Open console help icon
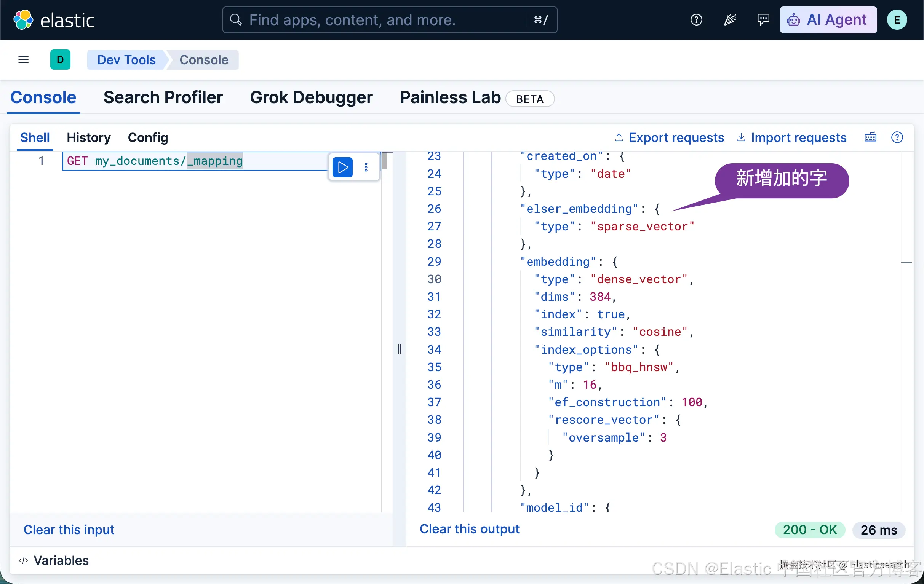The width and height of the screenshot is (924, 584). pyautogui.click(x=897, y=137)
